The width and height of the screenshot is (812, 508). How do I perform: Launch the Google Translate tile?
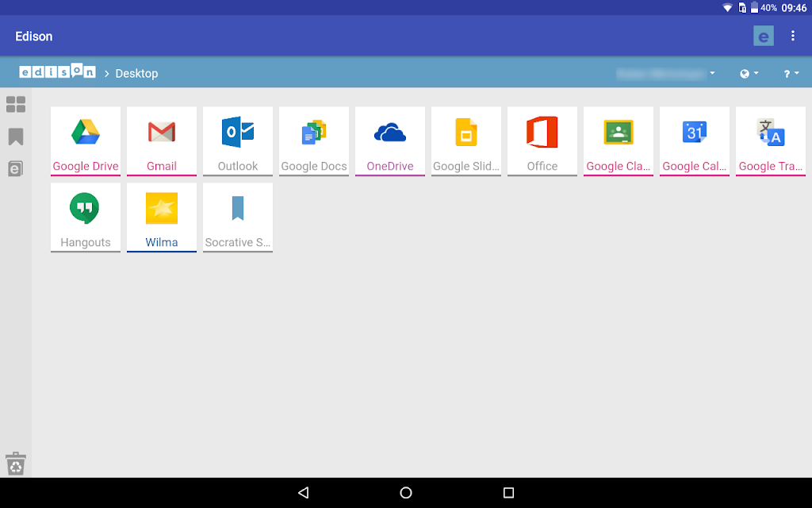pyautogui.click(x=771, y=141)
